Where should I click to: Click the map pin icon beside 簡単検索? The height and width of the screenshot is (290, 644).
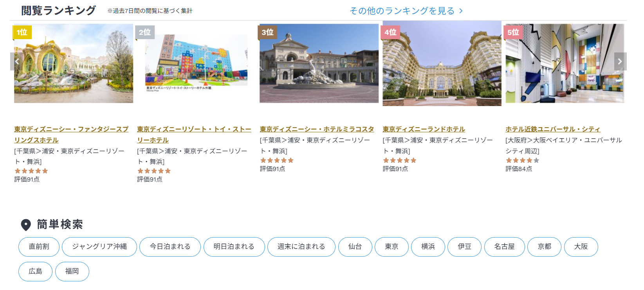click(26, 225)
